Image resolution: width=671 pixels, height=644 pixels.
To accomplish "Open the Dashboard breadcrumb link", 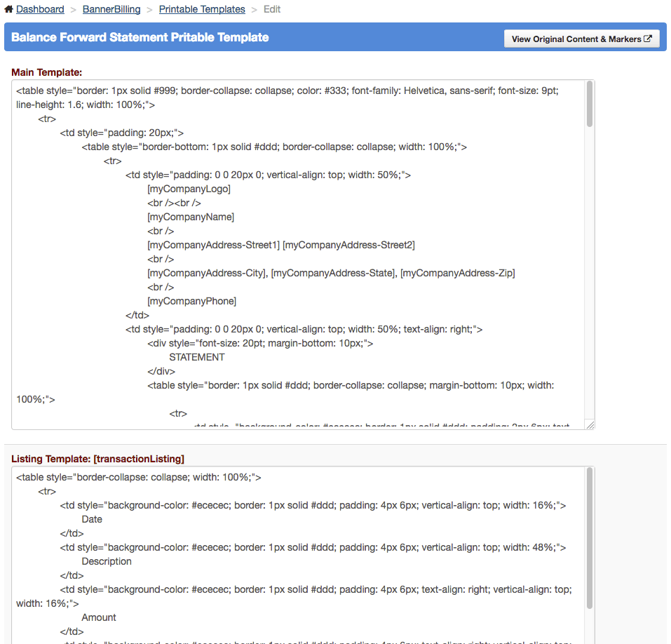I will 40,9.
